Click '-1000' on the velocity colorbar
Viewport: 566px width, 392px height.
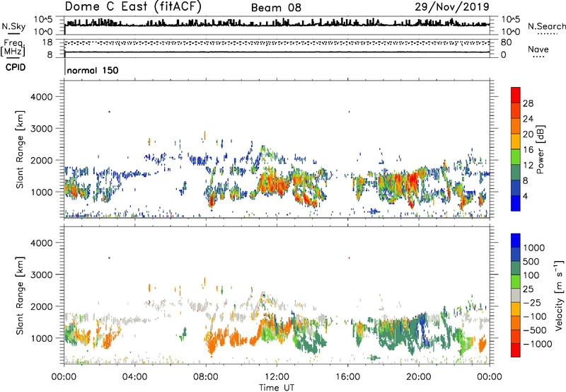point(537,344)
